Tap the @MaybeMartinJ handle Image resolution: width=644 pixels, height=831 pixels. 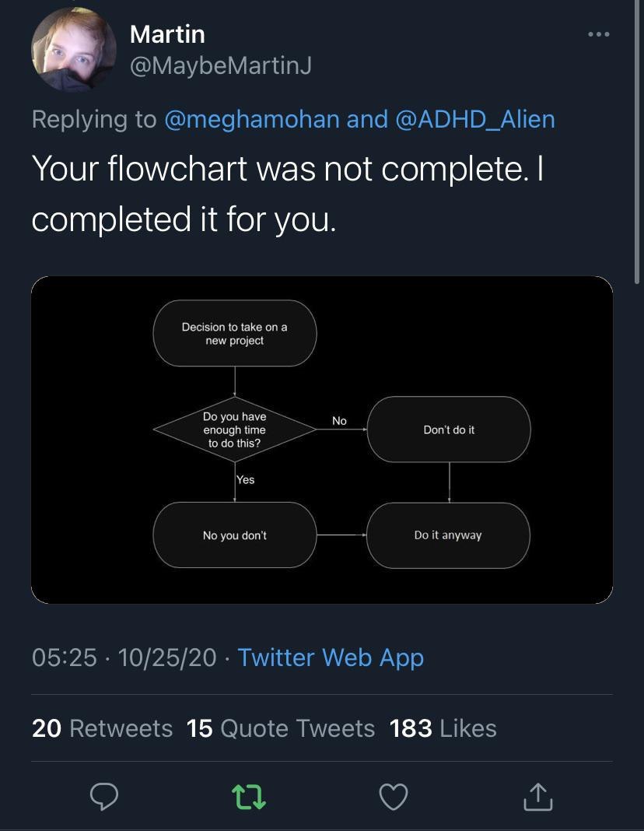(220, 65)
